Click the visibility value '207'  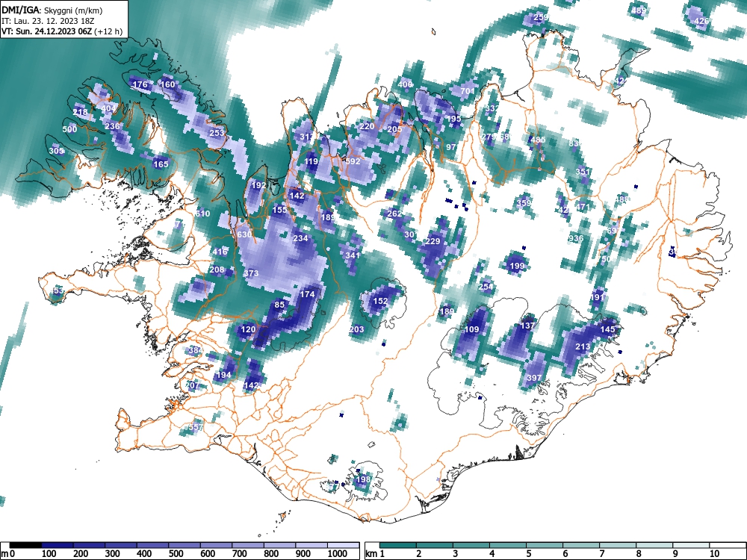tap(192, 385)
